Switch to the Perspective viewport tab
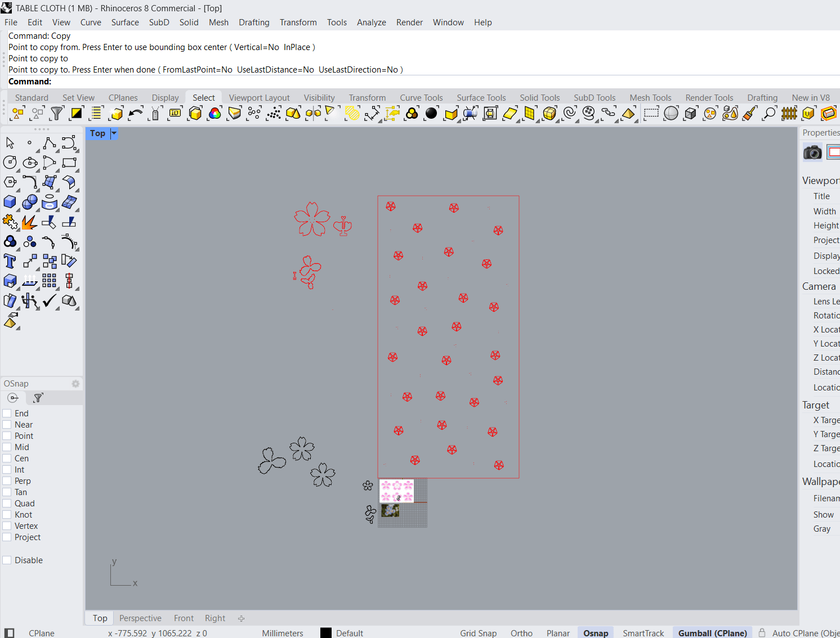 (140, 618)
